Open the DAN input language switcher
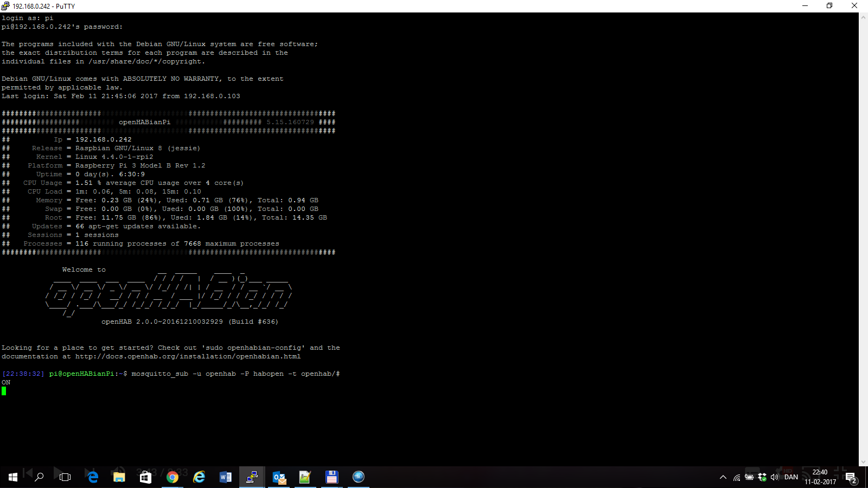Image resolution: width=868 pixels, height=488 pixels. 791,477
